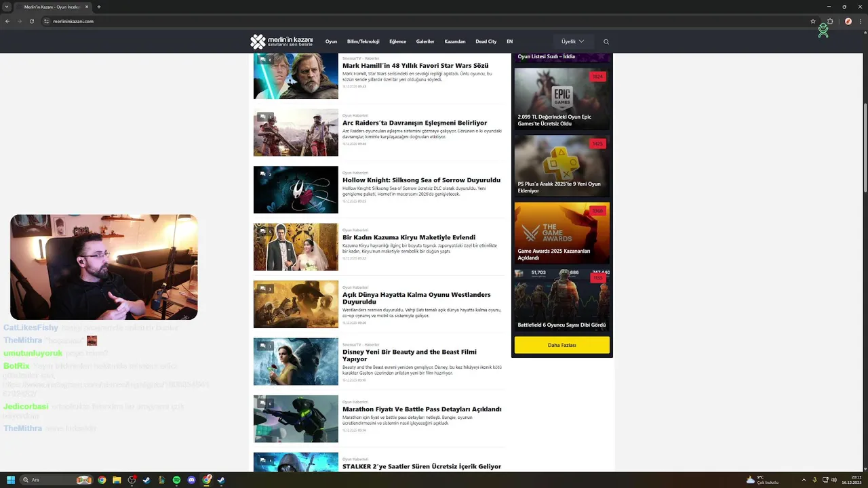Screen dimensions: 868x488
Task: Click the Marathon article thumbnail
Action: (x=296, y=419)
